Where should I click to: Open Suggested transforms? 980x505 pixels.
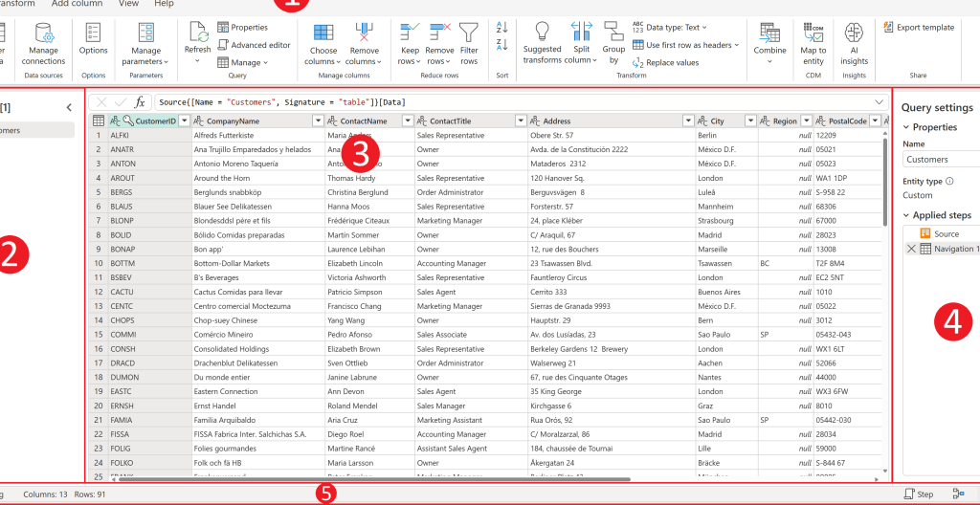pyautogui.click(x=542, y=43)
